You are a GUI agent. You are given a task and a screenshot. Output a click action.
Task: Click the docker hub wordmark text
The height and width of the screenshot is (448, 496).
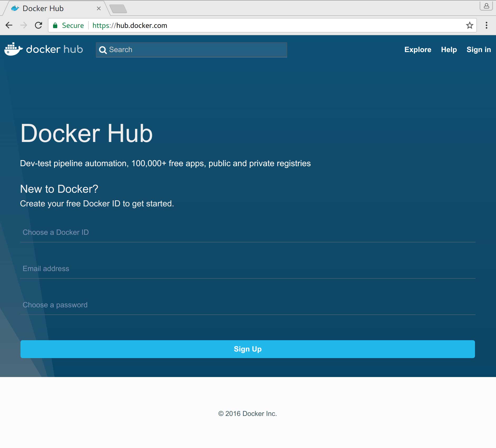click(x=54, y=49)
